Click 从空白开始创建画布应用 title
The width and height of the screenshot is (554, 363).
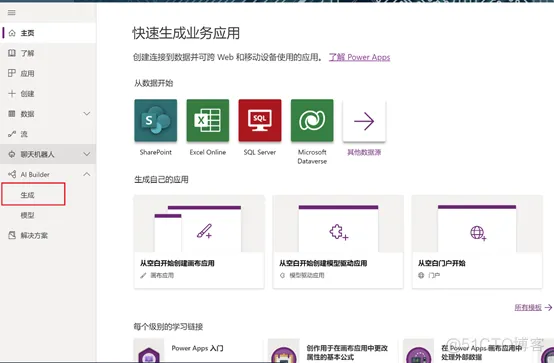pyautogui.click(x=177, y=263)
